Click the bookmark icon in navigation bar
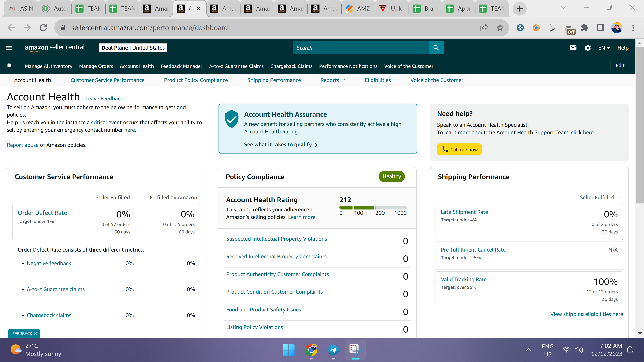644x362 pixels. [9, 66]
